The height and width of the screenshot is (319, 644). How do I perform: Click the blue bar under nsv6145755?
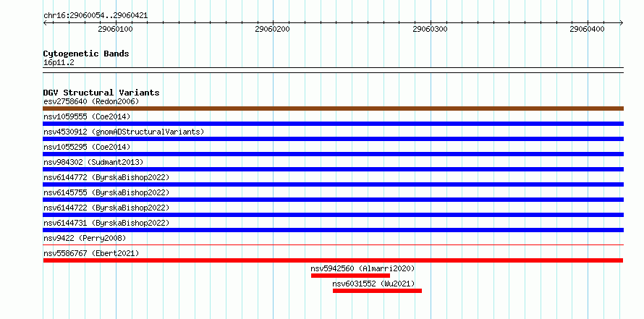tap(334, 200)
